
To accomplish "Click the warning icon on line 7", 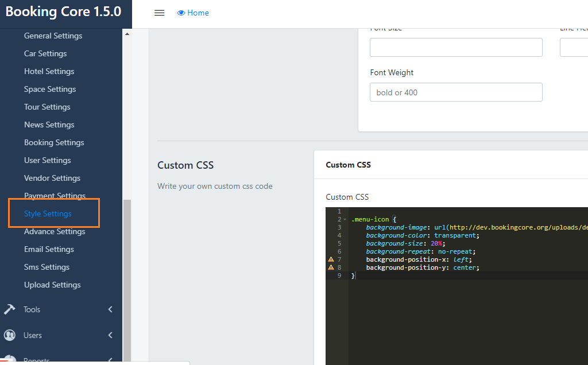I will coord(331,259).
